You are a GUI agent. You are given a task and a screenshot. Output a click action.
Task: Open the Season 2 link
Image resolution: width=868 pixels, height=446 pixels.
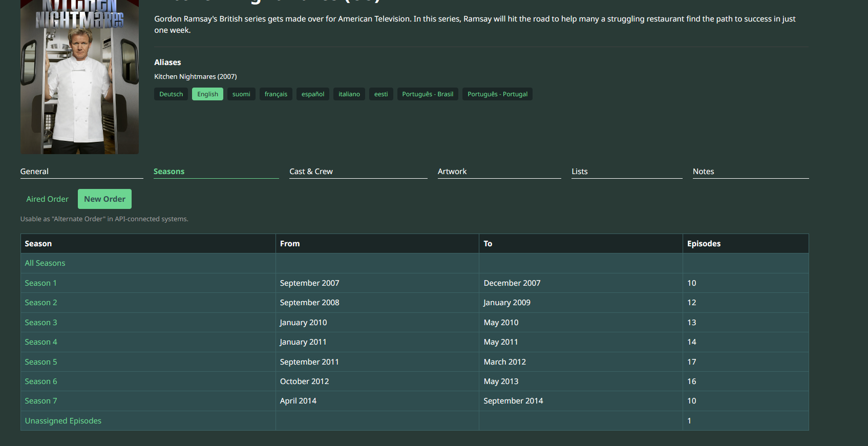41,303
